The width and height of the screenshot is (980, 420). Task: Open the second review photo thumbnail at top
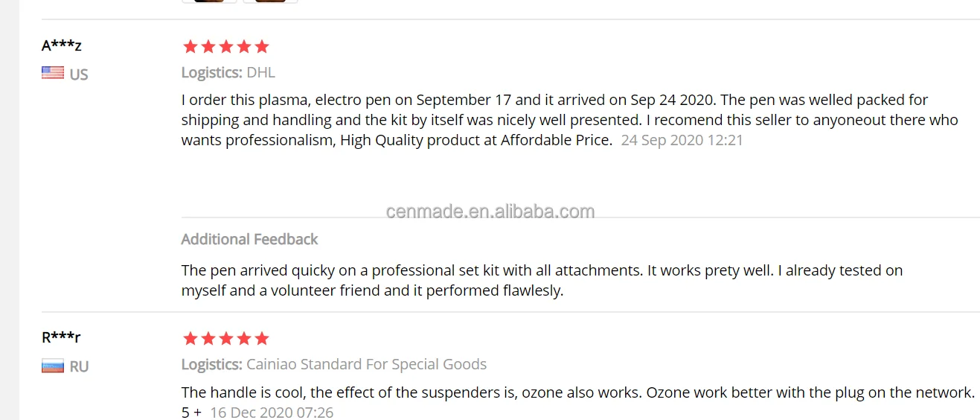[270, 1]
